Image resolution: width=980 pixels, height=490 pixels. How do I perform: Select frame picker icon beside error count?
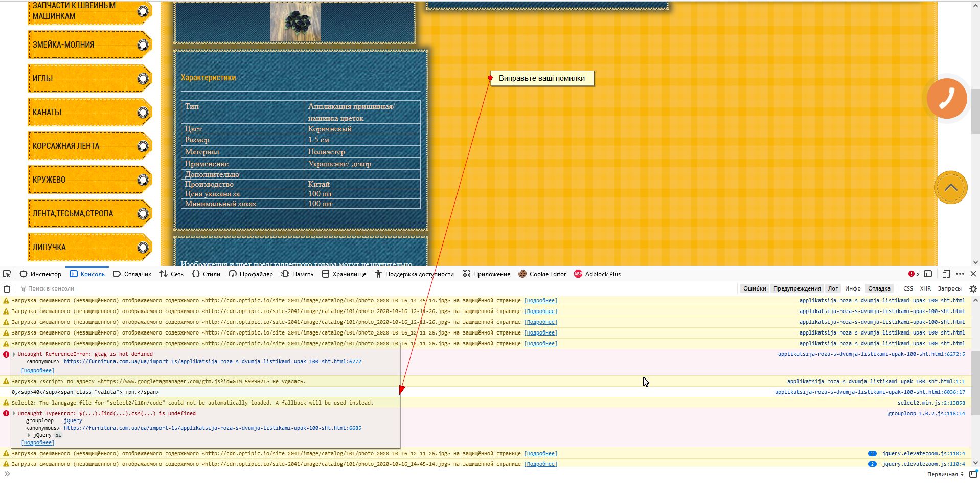pyautogui.click(x=928, y=274)
